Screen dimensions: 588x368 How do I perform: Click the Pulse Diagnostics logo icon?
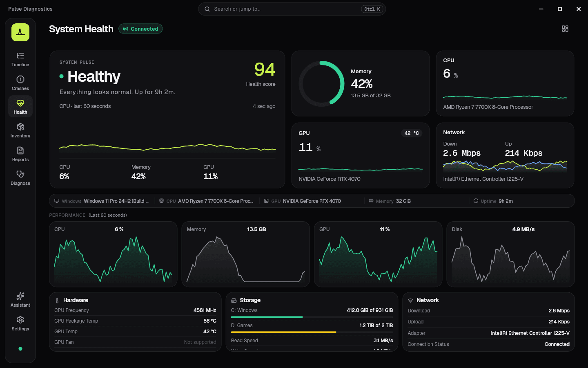[x=20, y=32]
